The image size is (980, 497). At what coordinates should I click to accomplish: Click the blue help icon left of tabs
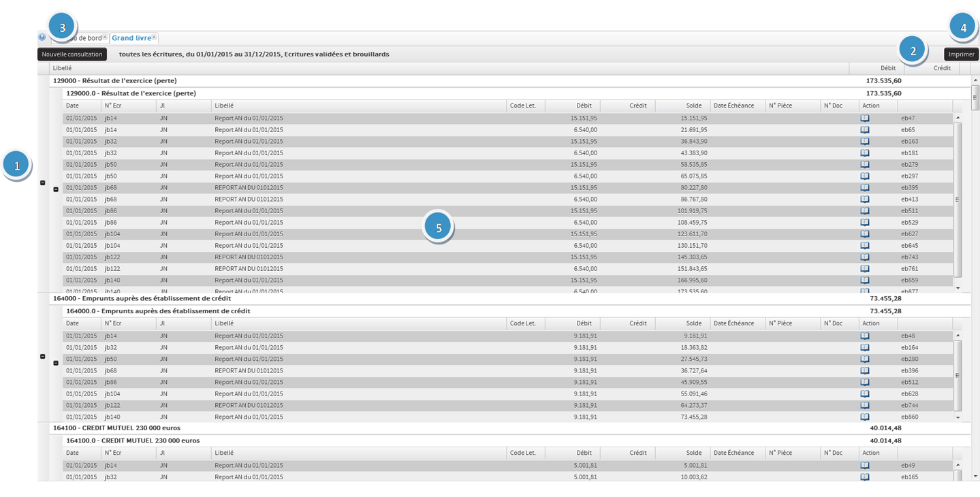click(x=42, y=37)
